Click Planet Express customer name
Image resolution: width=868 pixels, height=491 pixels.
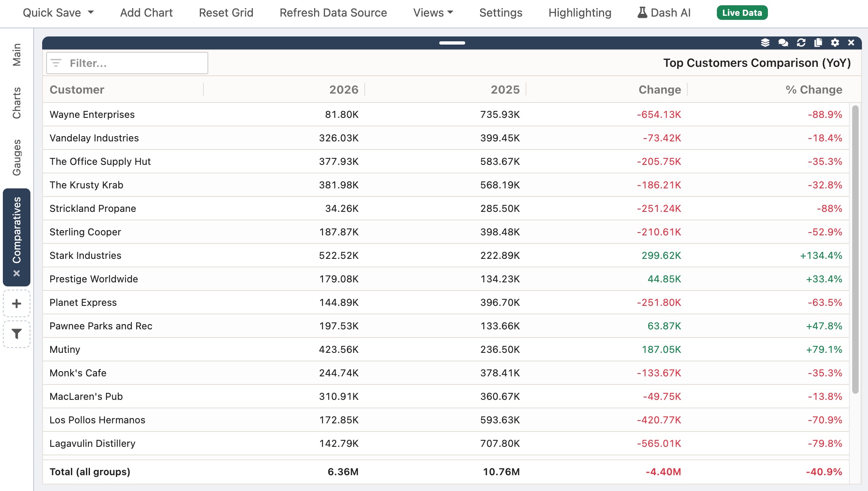[83, 303]
